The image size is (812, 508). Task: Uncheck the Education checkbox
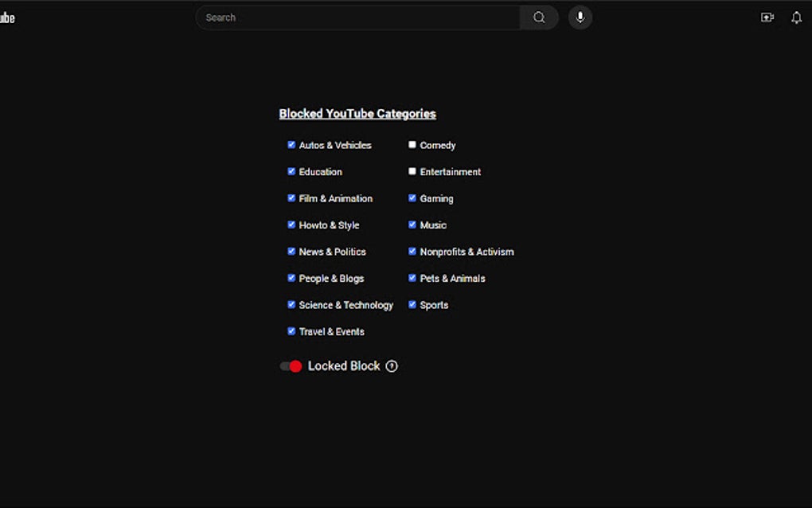(x=291, y=171)
